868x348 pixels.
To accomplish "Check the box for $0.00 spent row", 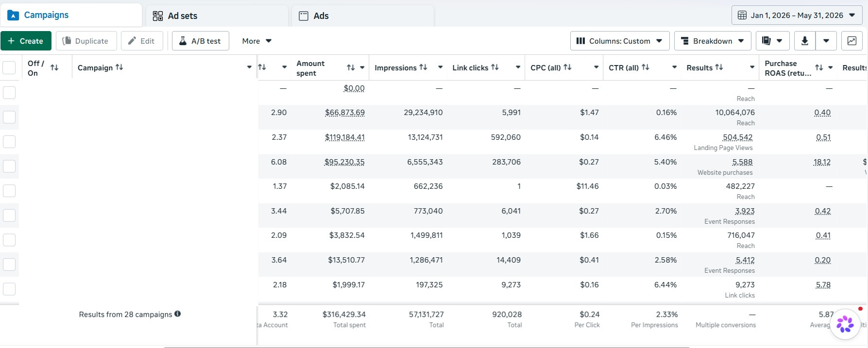I will coord(9,92).
